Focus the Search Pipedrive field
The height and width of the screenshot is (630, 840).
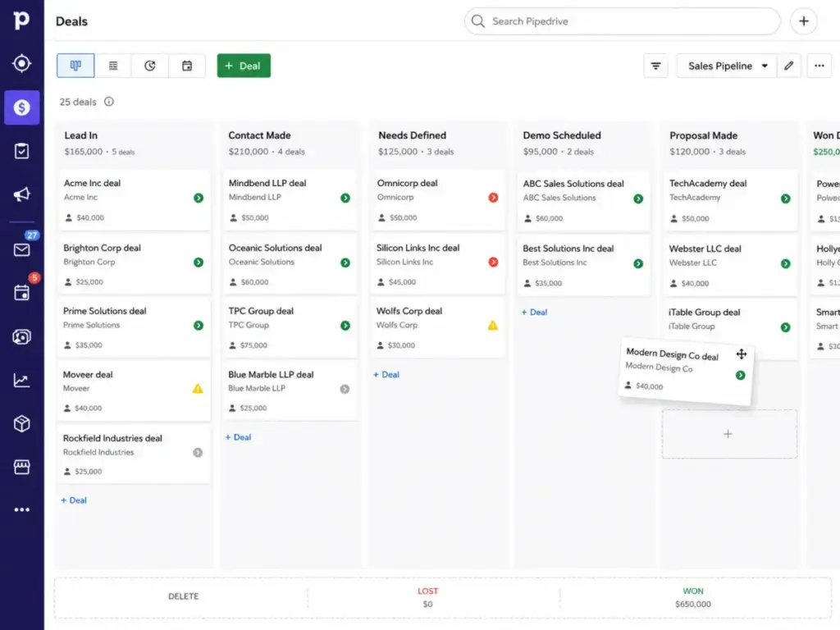point(622,21)
